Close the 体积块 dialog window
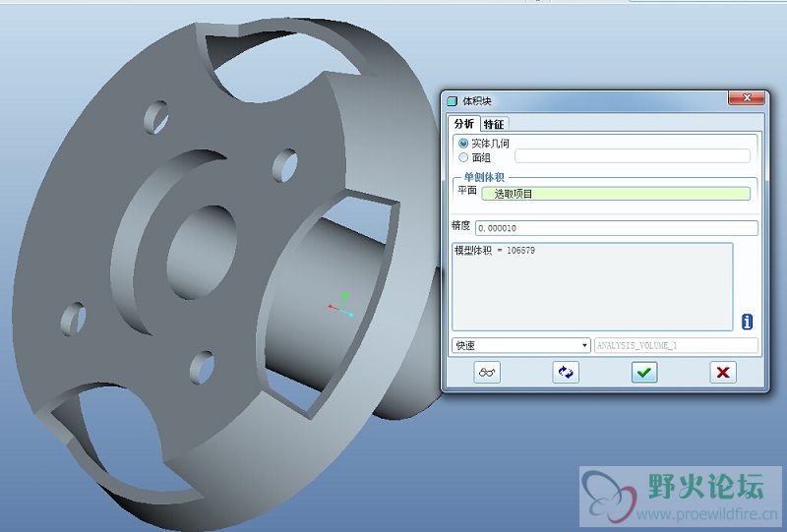This screenshot has height=532, width=787. point(747,98)
